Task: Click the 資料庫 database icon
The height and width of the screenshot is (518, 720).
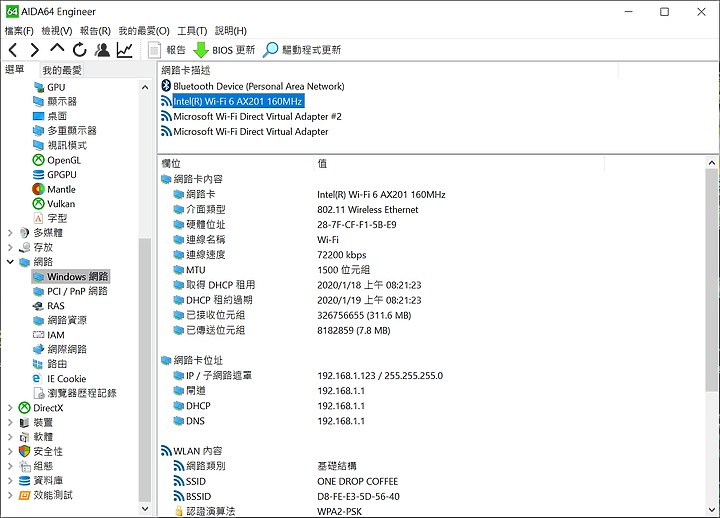Action: point(24,481)
